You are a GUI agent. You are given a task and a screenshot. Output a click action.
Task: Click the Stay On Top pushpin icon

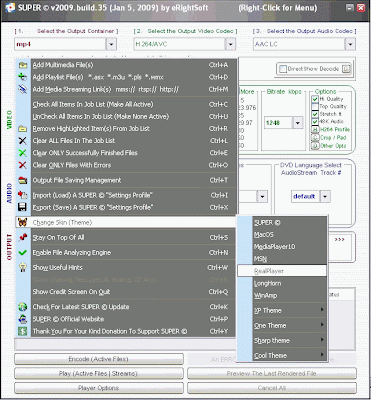pos(23,237)
